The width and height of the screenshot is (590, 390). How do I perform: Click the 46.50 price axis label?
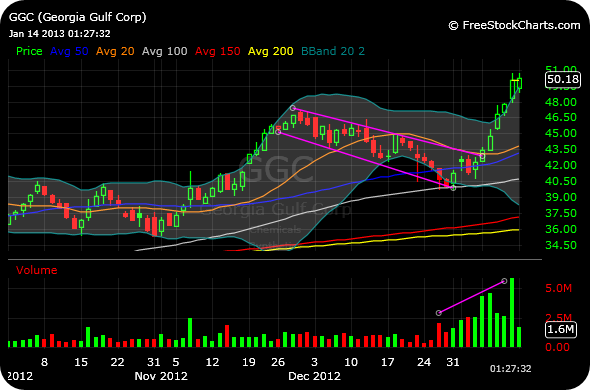coord(561,117)
